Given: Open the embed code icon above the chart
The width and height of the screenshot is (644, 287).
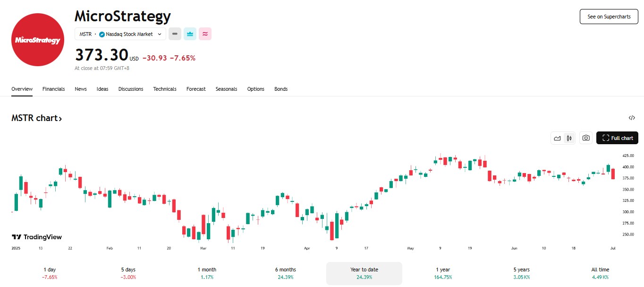Looking at the screenshot, I should tap(632, 117).
